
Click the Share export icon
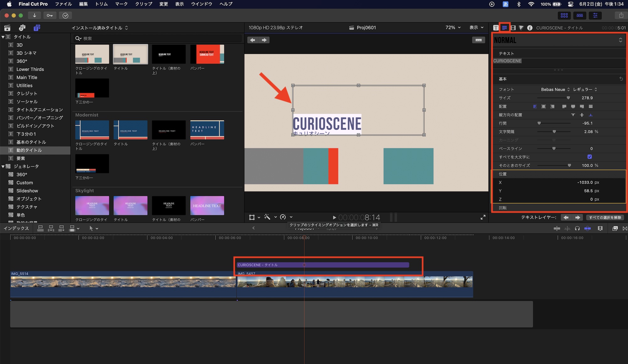pyautogui.click(x=621, y=15)
